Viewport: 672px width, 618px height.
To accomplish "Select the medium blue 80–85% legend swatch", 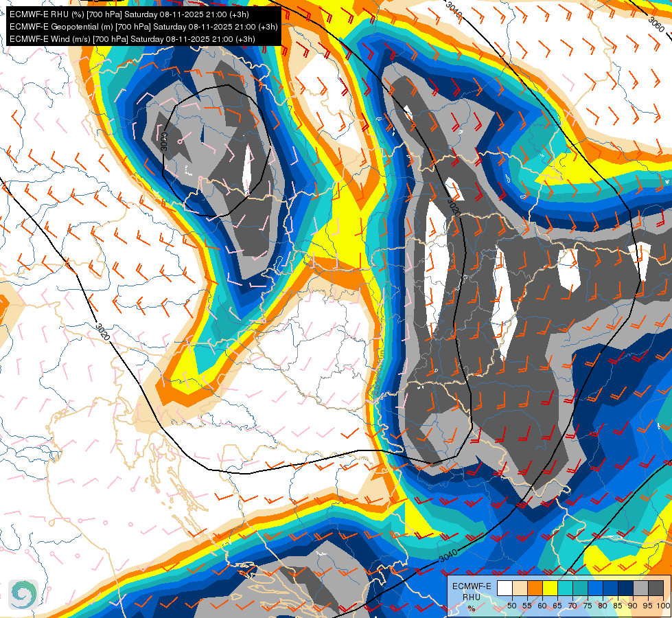I will coord(611,588).
